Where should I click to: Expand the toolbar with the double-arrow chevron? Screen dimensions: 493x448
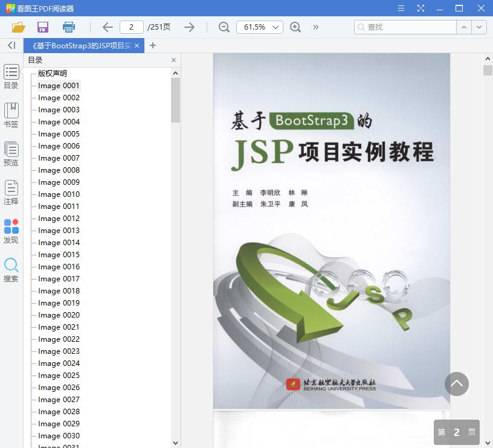click(x=315, y=27)
